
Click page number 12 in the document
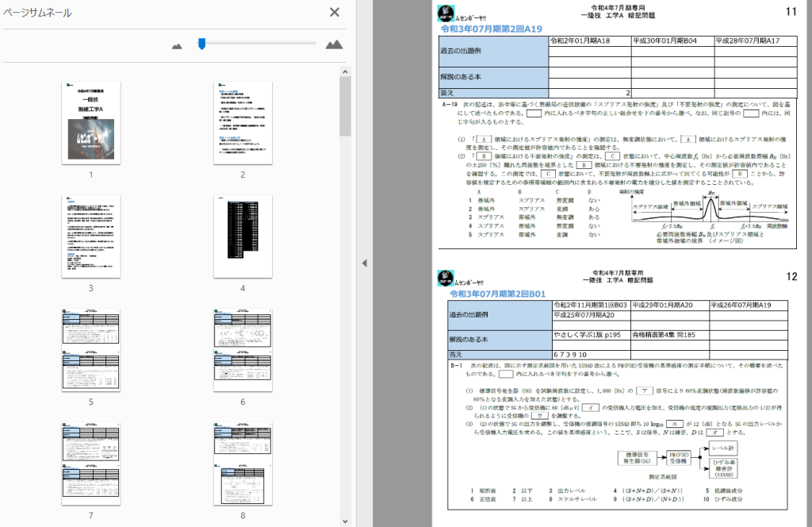click(792, 276)
